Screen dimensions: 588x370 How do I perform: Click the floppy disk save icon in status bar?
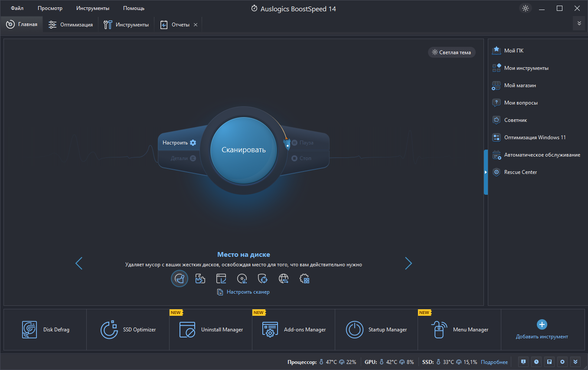pyautogui.click(x=549, y=362)
